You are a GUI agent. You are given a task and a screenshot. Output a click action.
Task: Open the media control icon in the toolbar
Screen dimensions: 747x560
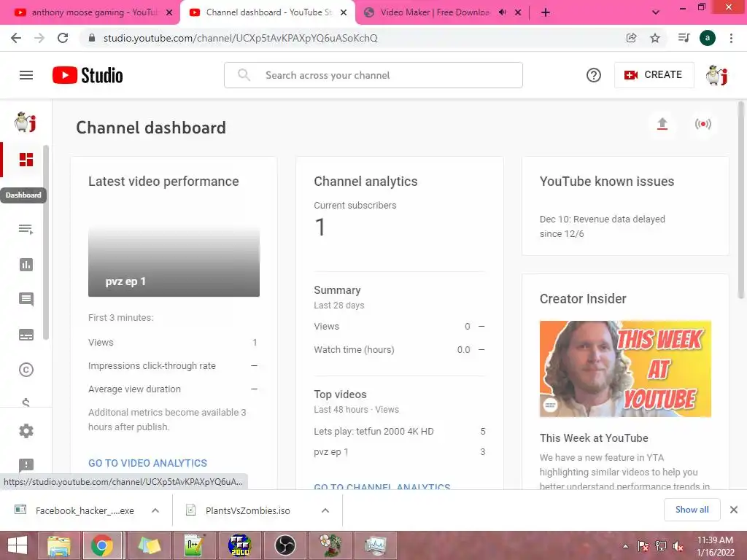click(684, 38)
